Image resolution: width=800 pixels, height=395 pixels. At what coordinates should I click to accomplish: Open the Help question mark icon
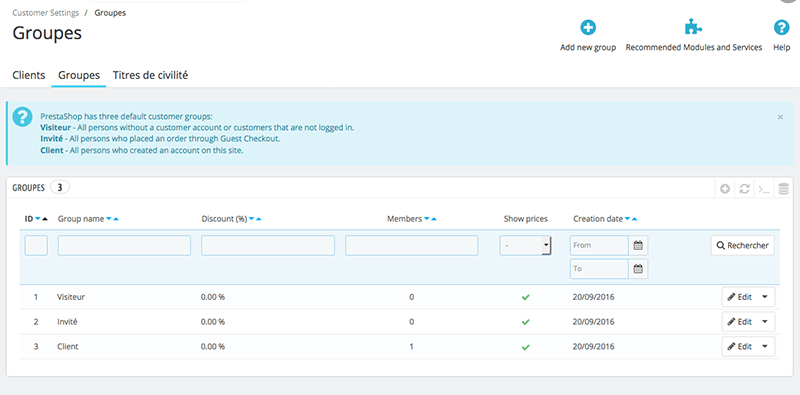pos(781,28)
